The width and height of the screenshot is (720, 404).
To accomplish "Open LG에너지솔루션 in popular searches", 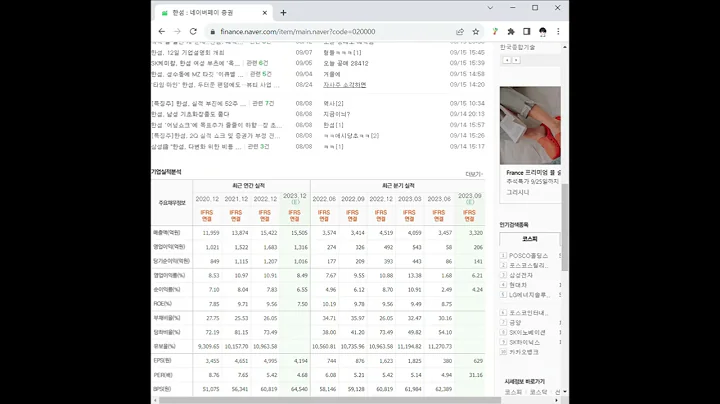I will [529, 295].
